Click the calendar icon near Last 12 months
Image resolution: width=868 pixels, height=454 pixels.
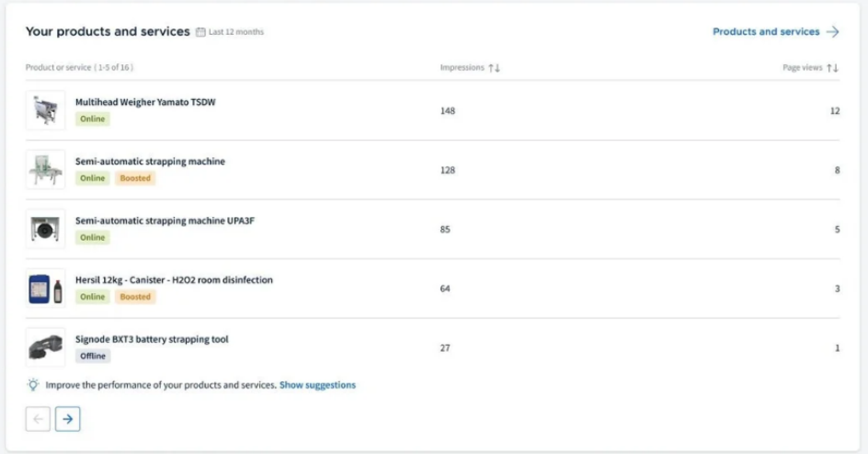coord(200,32)
